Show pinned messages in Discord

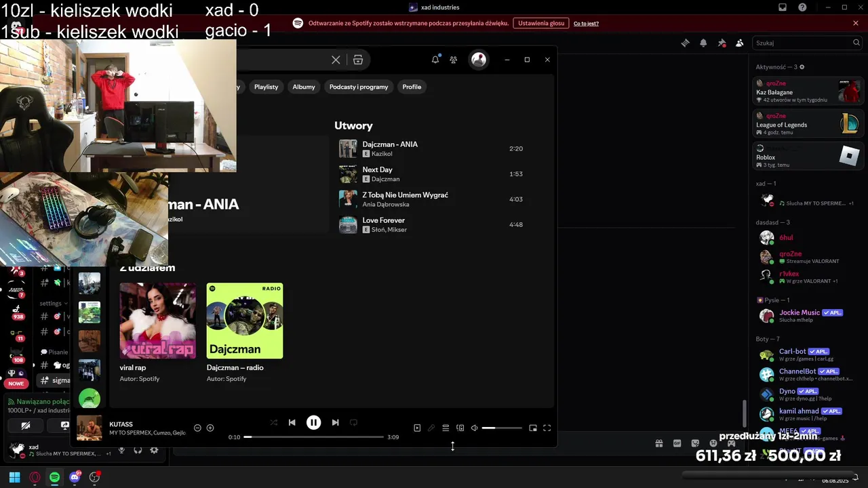point(722,43)
